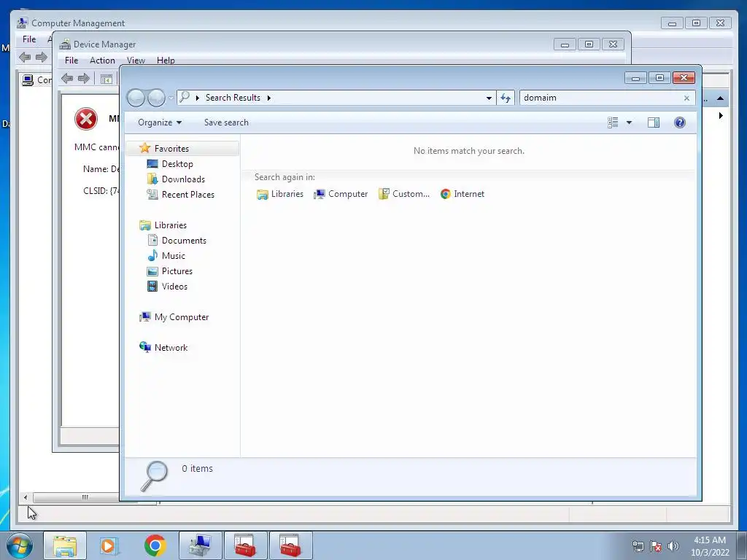Expand the Search Results breadcrumb arrow
747x560 pixels.
click(268, 98)
